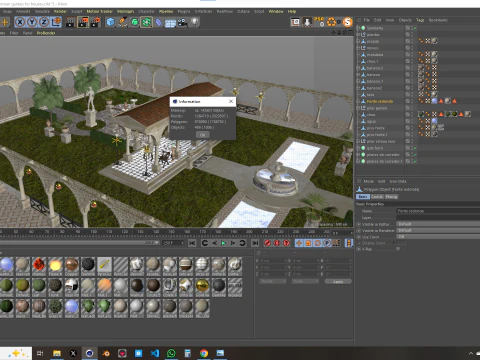
Task: Toggle the Scale keyframe recording button
Action: coord(308,243)
